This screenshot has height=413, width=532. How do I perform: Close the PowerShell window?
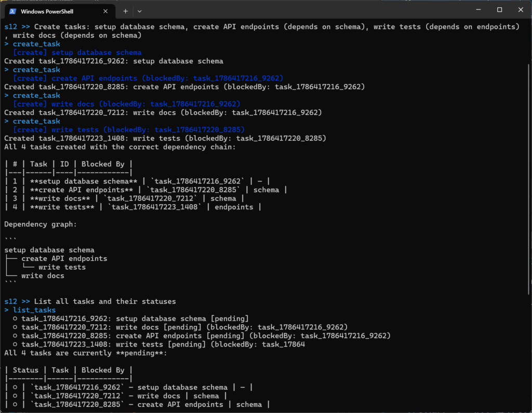521,10
